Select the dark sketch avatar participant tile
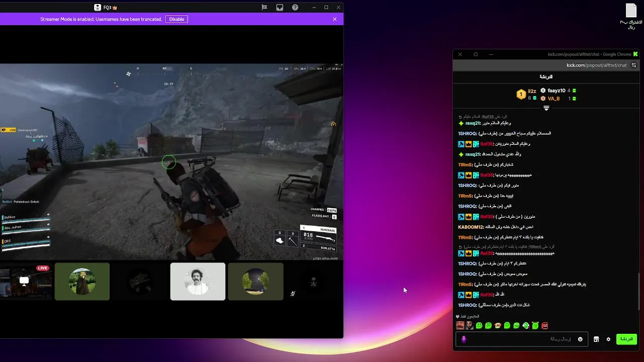The image size is (644, 362). [140, 282]
